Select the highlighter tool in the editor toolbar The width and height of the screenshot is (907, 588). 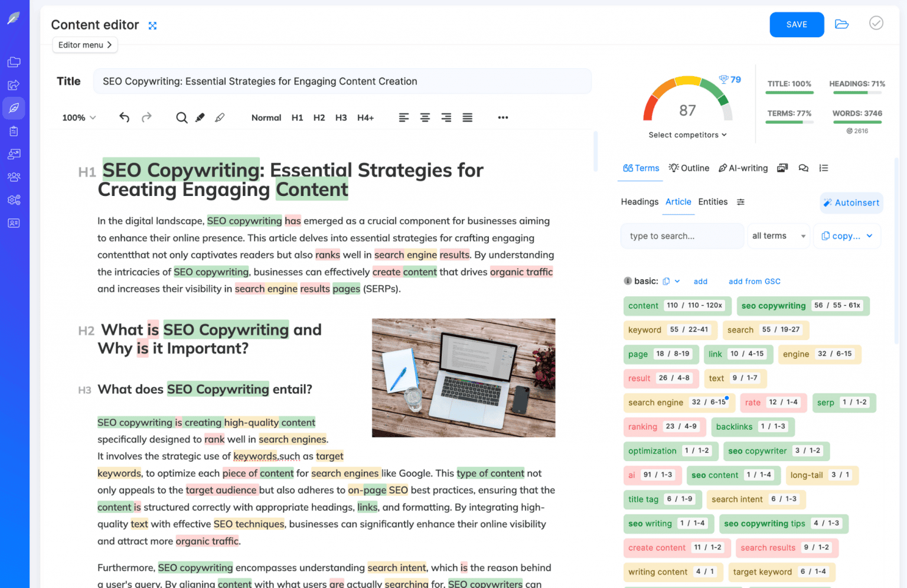(200, 117)
